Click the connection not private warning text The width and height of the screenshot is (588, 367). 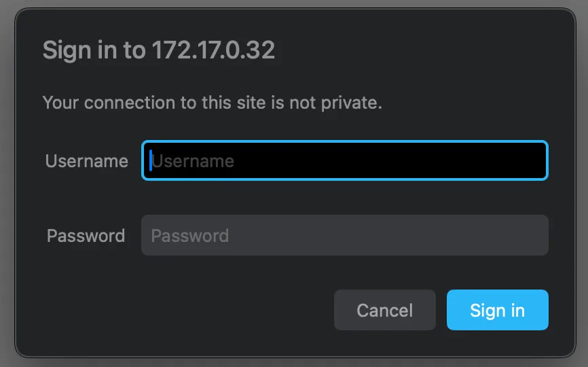click(x=213, y=103)
